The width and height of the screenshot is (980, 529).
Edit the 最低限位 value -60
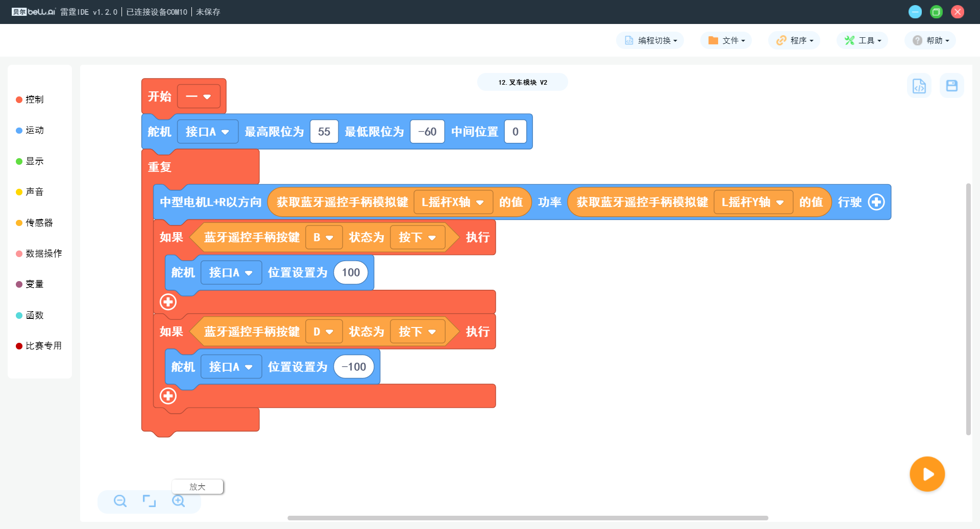(x=427, y=132)
